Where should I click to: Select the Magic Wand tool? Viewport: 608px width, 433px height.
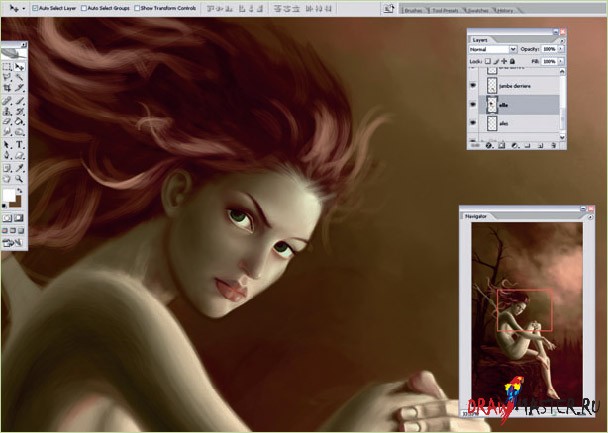19,78
